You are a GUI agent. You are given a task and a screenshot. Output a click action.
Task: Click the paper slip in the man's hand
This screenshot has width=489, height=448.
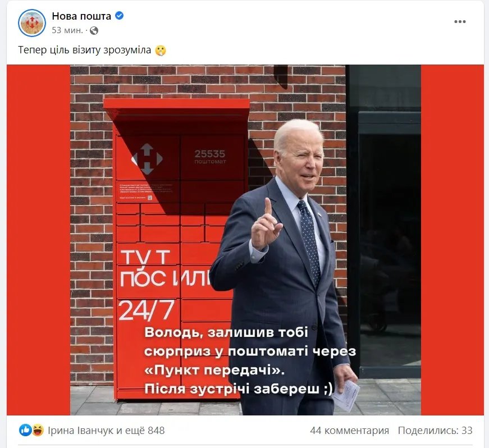pyautogui.click(x=346, y=395)
